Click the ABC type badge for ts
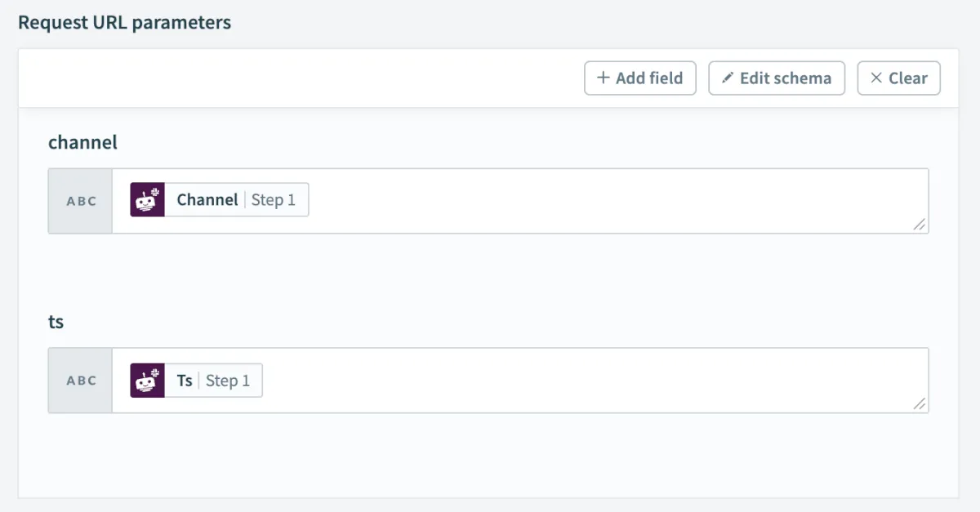This screenshot has width=980, height=512. click(x=81, y=381)
